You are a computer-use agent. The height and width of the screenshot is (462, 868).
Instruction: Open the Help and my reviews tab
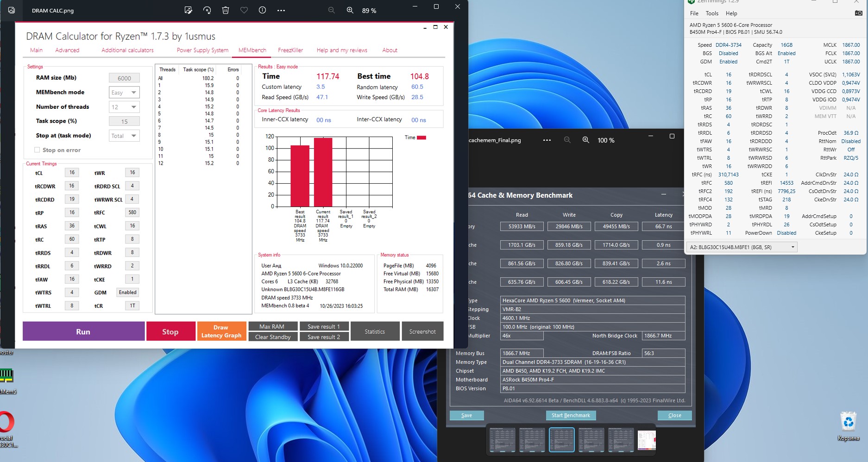click(342, 50)
